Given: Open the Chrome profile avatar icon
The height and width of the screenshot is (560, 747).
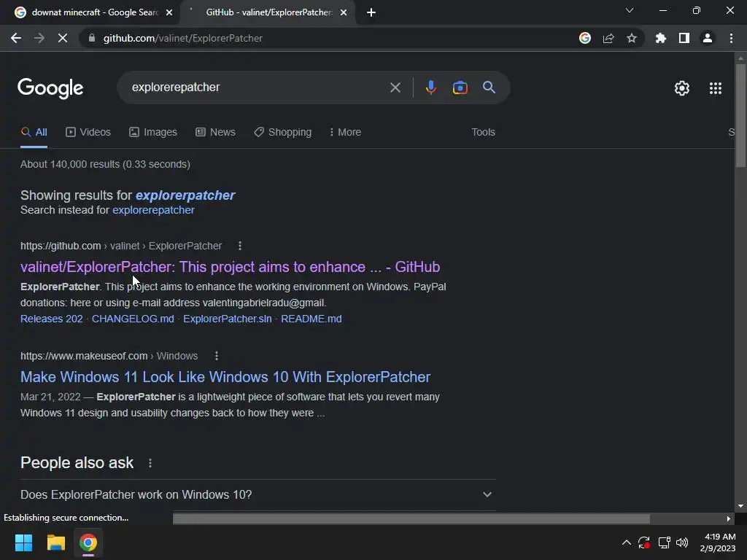Looking at the screenshot, I should [x=708, y=38].
